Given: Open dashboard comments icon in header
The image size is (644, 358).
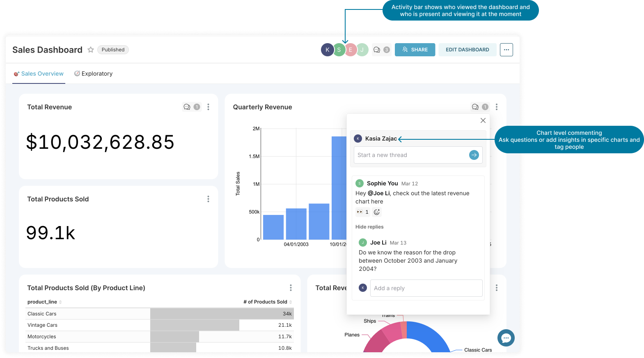Looking at the screenshot, I should [377, 50].
